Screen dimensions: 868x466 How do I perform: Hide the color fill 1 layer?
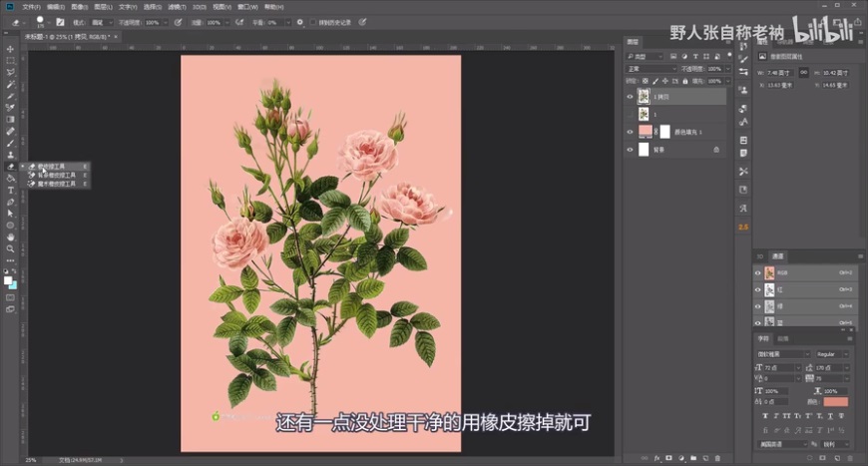tap(630, 132)
